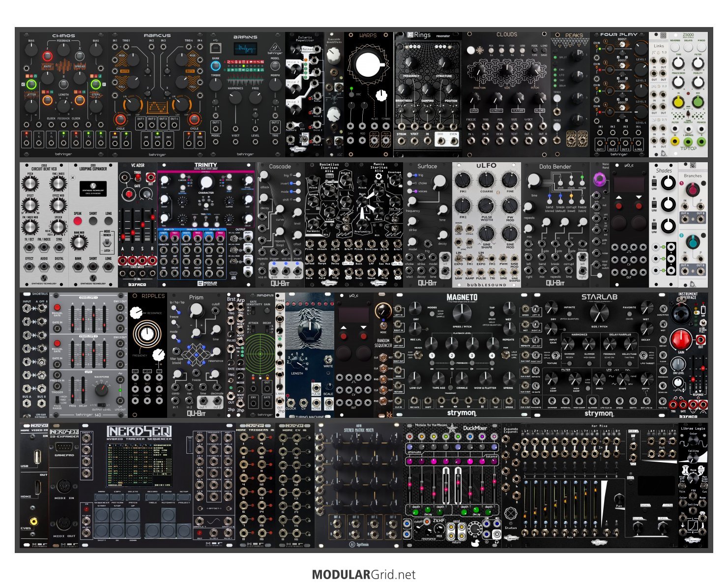Open the MODULARGrid.net link
This screenshot has width=728, height=585.
(364, 574)
